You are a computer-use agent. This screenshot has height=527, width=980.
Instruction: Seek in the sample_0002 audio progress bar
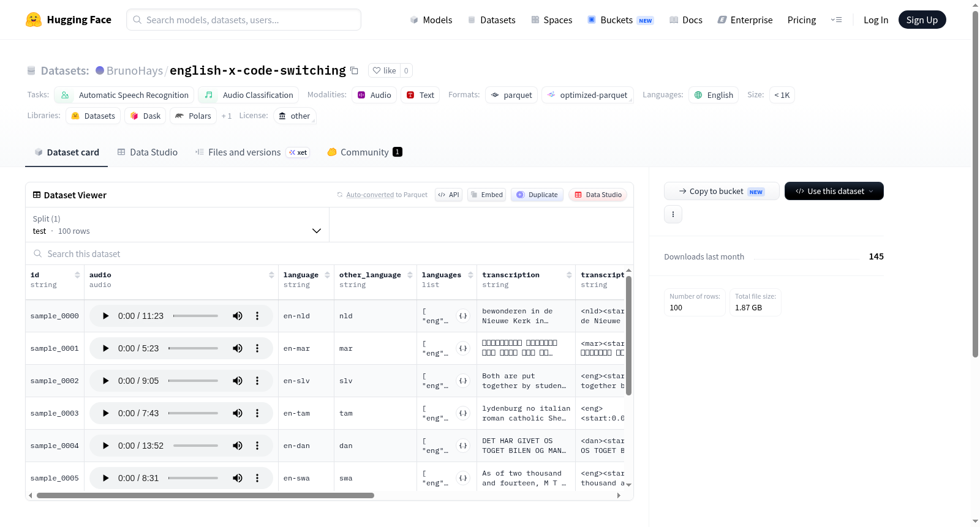coord(193,381)
